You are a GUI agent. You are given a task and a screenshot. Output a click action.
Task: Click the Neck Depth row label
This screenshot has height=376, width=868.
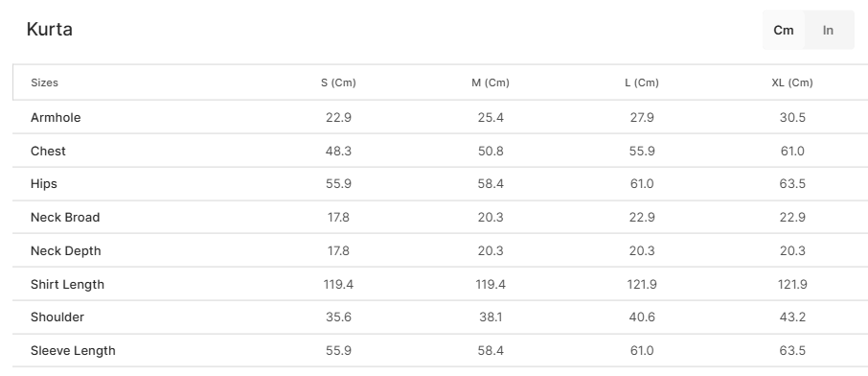66,250
